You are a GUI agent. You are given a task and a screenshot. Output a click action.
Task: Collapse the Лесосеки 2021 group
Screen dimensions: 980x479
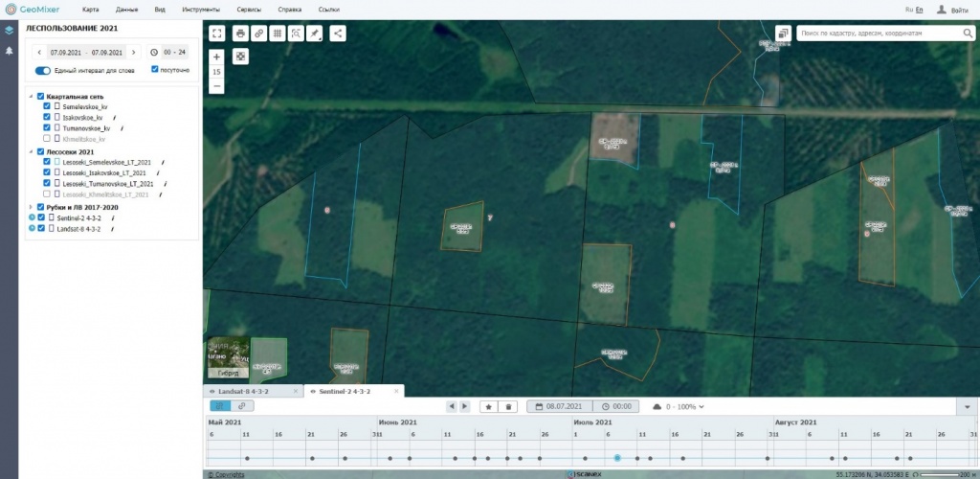point(31,151)
